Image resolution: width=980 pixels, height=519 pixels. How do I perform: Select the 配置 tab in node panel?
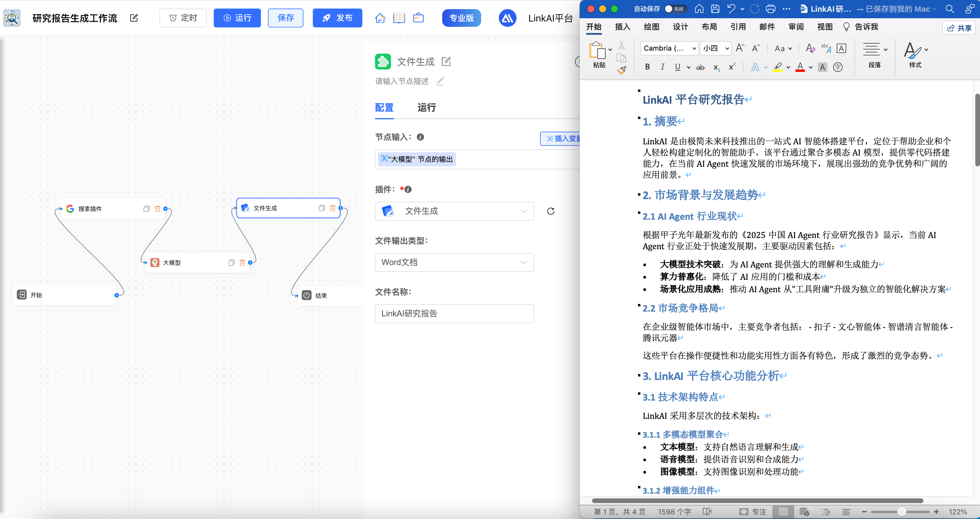[384, 108]
